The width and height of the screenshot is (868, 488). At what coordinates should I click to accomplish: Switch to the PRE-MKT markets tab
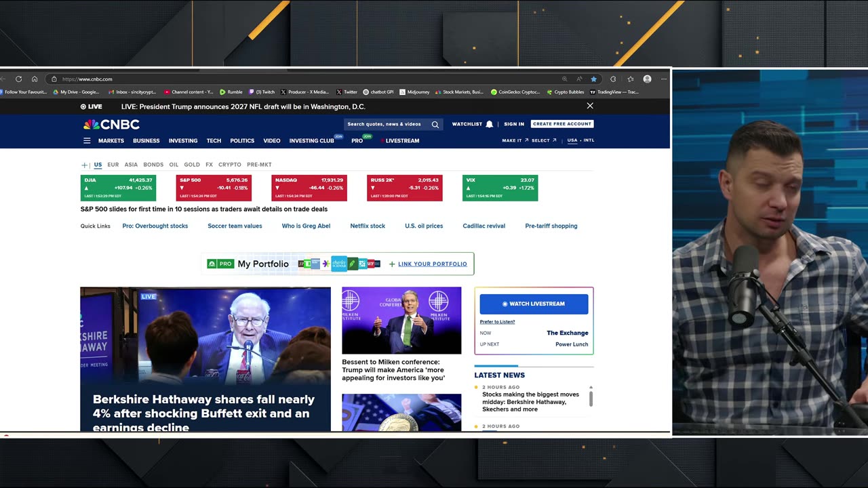point(259,165)
